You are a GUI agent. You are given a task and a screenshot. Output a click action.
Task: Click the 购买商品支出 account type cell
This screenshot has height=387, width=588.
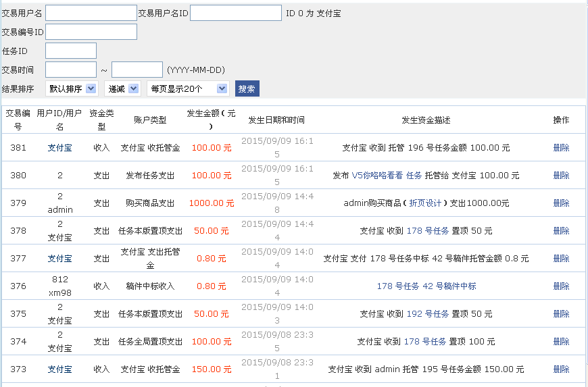(x=150, y=203)
